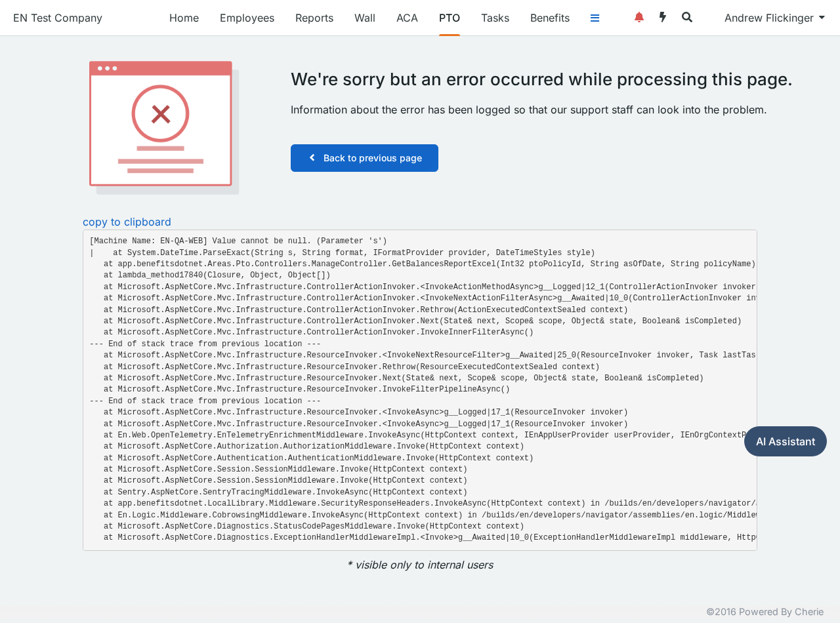
Task: Open the Wall page
Action: pyautogui.click(x=365, y=18)
